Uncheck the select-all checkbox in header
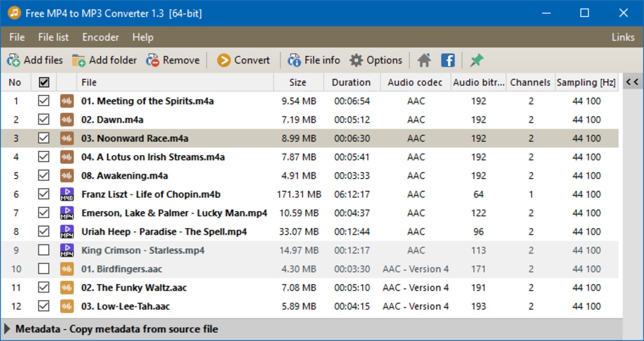644x341 pixels. tap(44, 82)
